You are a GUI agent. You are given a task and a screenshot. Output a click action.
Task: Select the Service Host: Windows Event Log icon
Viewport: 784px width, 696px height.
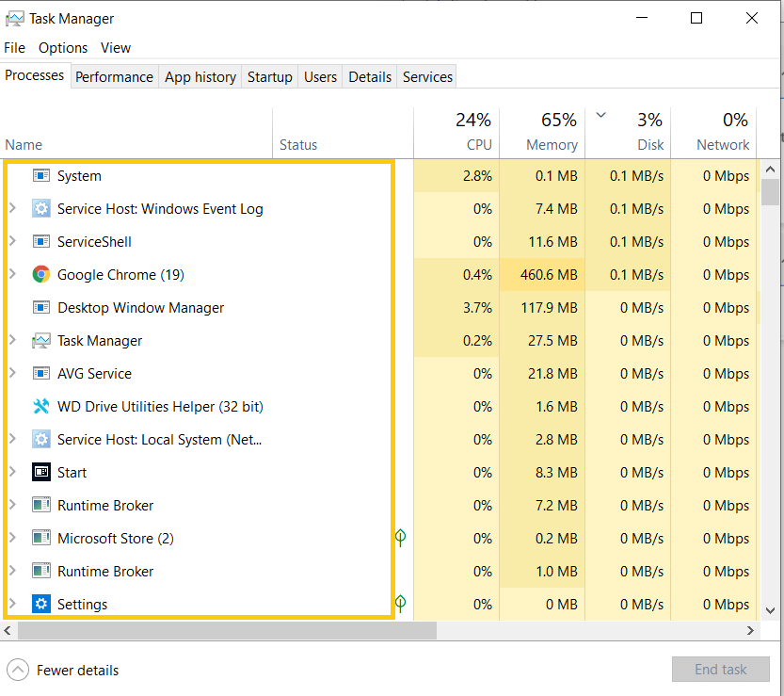pos(41,208)
